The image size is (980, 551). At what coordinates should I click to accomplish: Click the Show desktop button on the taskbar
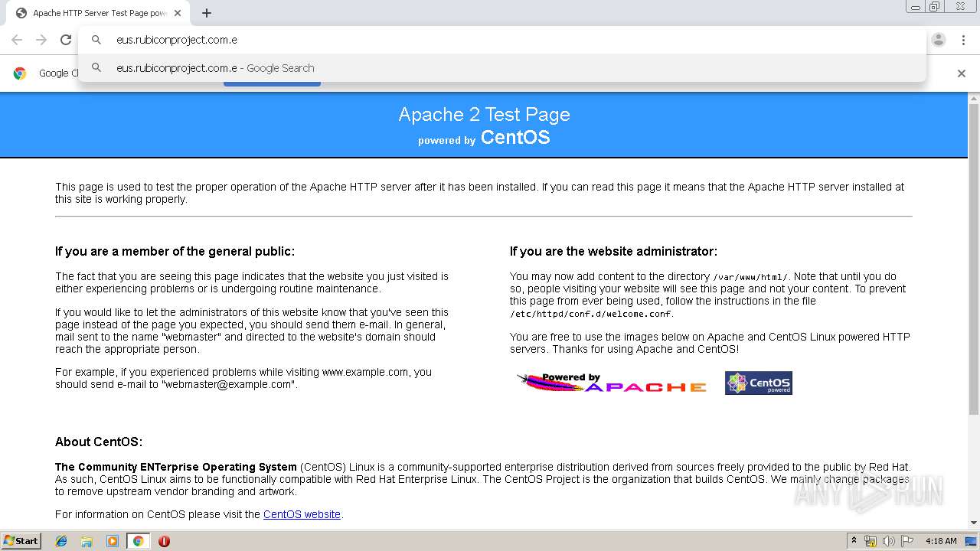(x=972, y=541)
